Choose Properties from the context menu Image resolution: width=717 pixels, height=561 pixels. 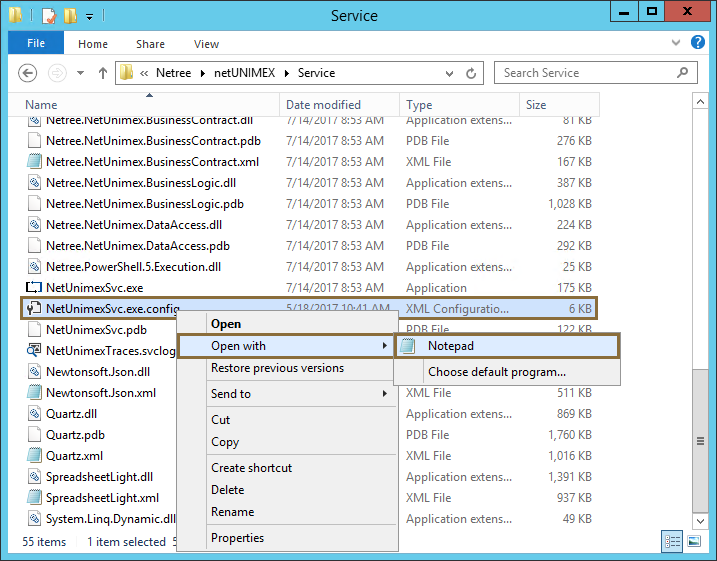(x=237, y=538)
